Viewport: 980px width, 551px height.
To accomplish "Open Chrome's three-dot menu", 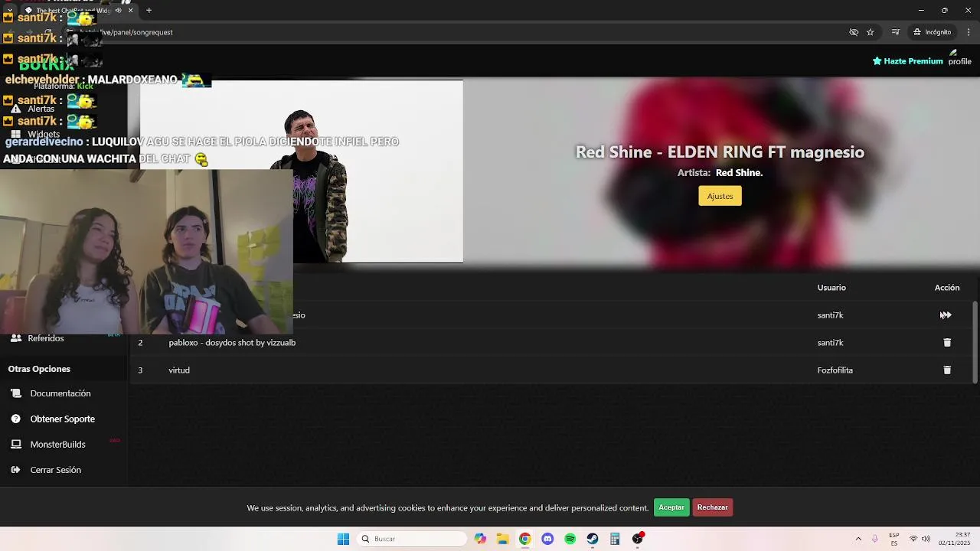I will [969, 32].
